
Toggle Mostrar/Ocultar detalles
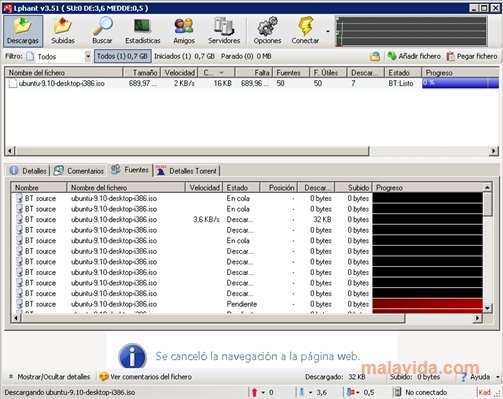pos(49,377)
